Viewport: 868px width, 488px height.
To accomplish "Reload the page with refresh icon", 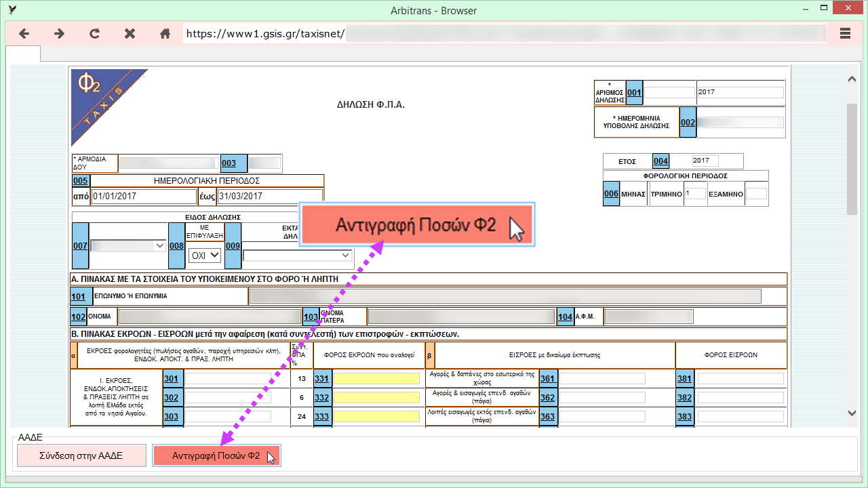I will (95, 33).
